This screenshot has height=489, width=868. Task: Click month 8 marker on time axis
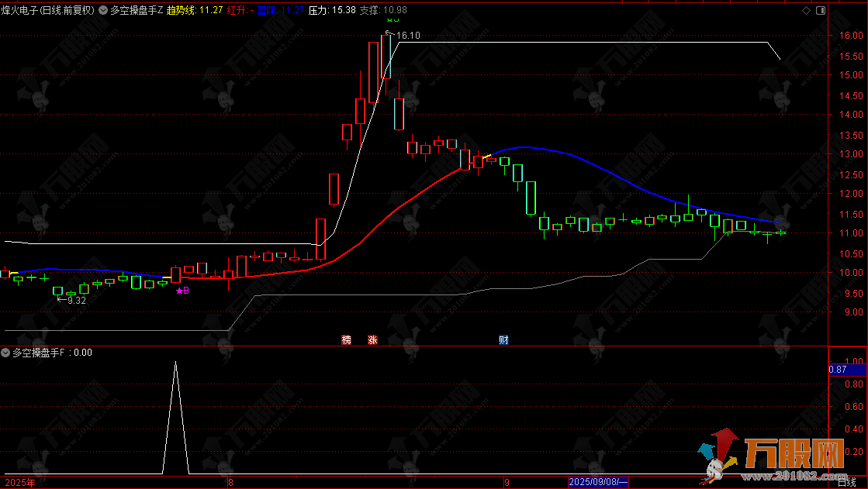coord(231,483)
